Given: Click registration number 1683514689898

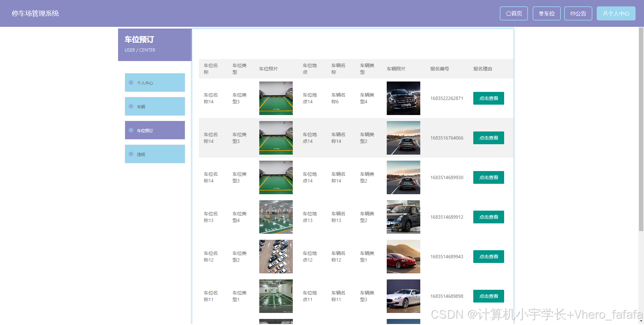Looking at the screenshot, I should pyautogui.click(x=447, y=296).
